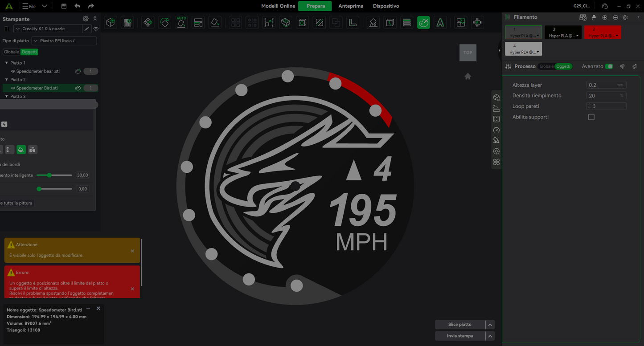Click the AI model tool icon
The image size is (644, 346).
(x=477, y=22)
